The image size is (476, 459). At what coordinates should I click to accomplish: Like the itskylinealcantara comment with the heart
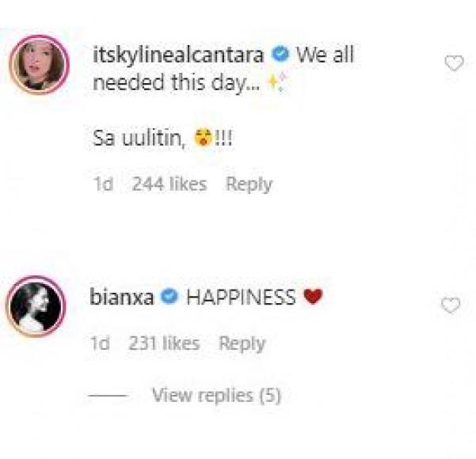(453, 64)
